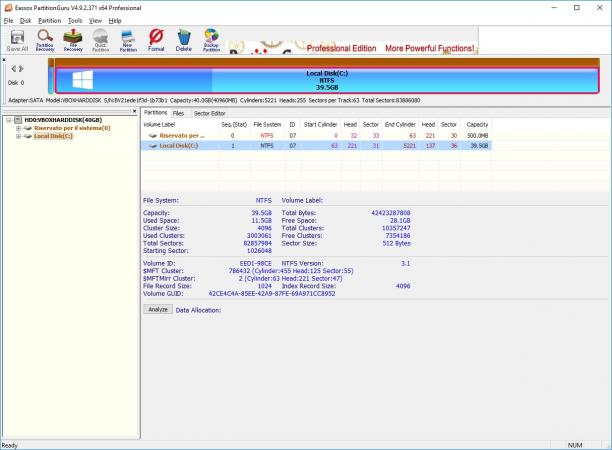Click the HD0 hard disk icon in the tree
The height and width of the screenshot is (450, 612).
[18, 120]
